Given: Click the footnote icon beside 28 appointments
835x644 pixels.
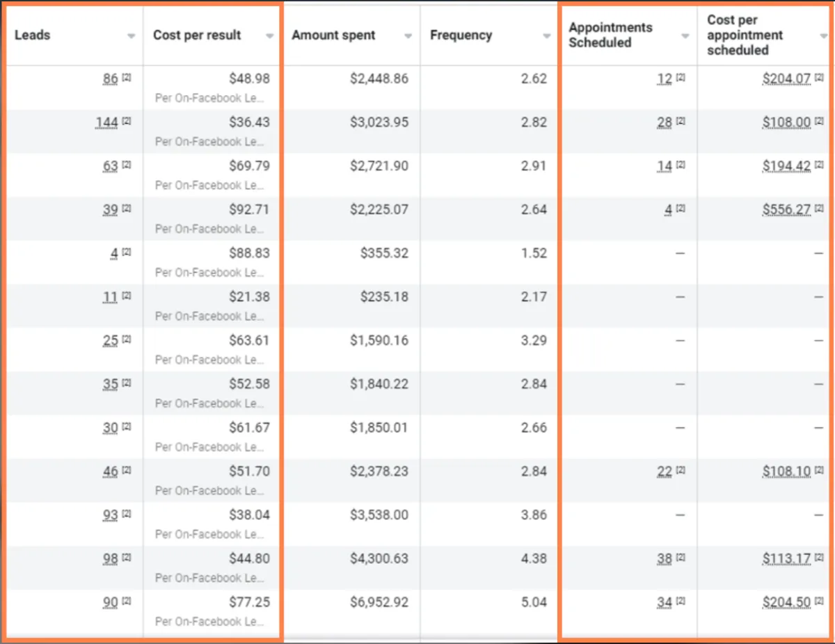Looking at the screenshot, I should click(x=681, y=122).
